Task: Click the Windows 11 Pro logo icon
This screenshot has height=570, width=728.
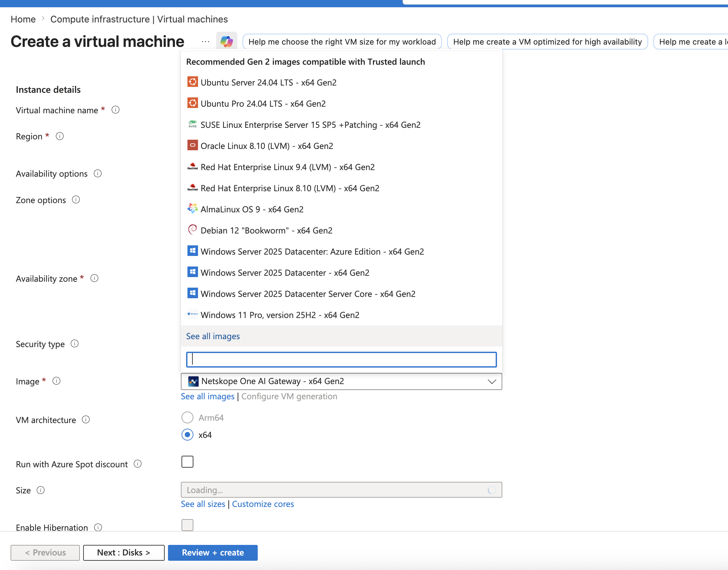Action: [x=192, y=314]
